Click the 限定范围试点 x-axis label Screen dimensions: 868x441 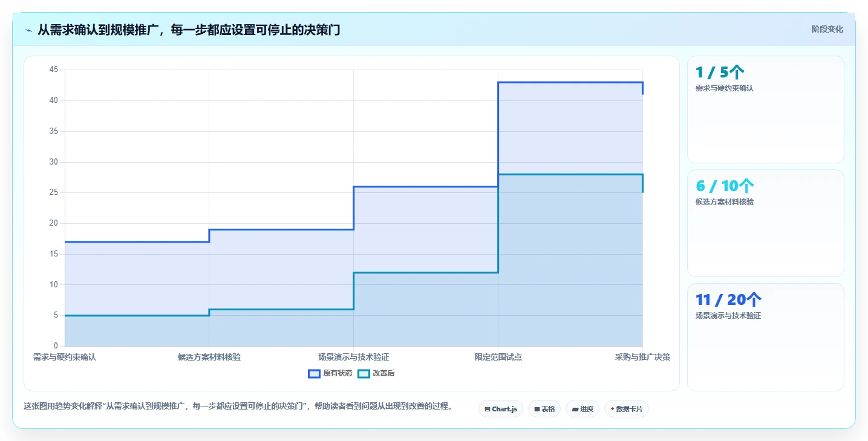(x=498, y=357)
